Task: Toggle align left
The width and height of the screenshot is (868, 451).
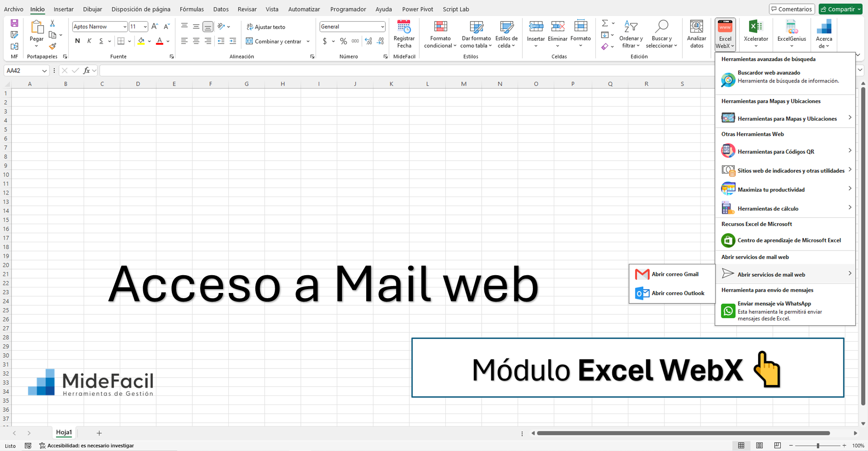Action: (x=184, y=41)
